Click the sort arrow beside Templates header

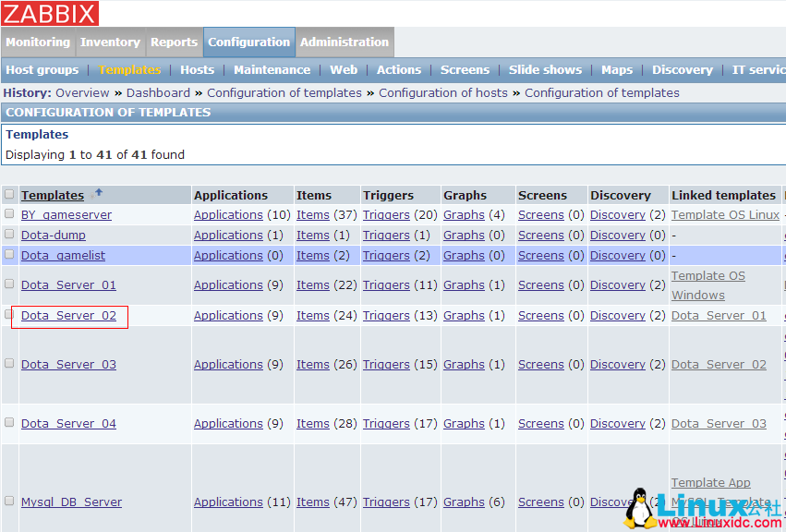pos(99,193)
